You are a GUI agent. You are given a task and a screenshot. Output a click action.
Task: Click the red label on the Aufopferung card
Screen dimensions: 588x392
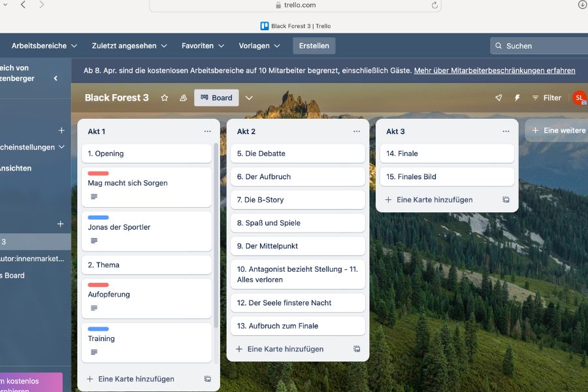pos(99,284)
